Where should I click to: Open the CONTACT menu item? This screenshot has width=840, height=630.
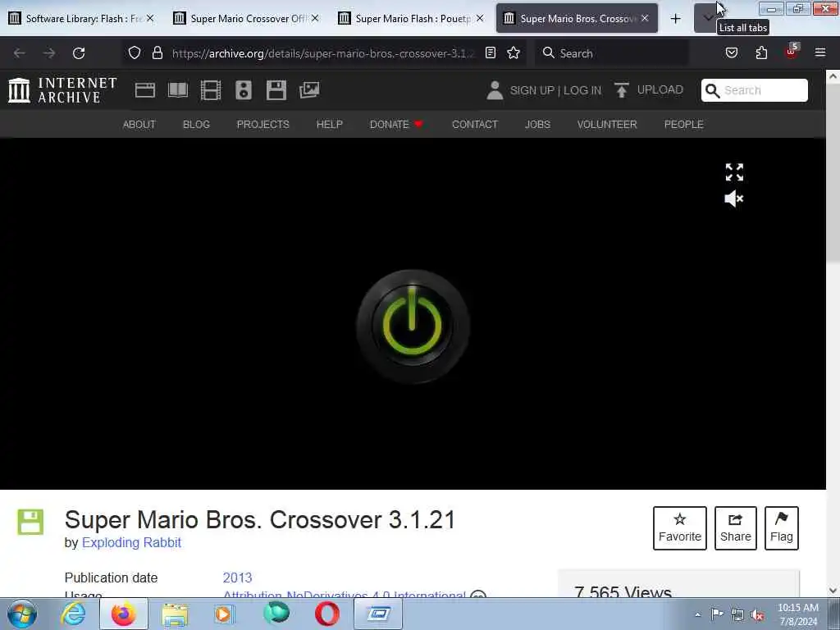click(x=475, y=125)
